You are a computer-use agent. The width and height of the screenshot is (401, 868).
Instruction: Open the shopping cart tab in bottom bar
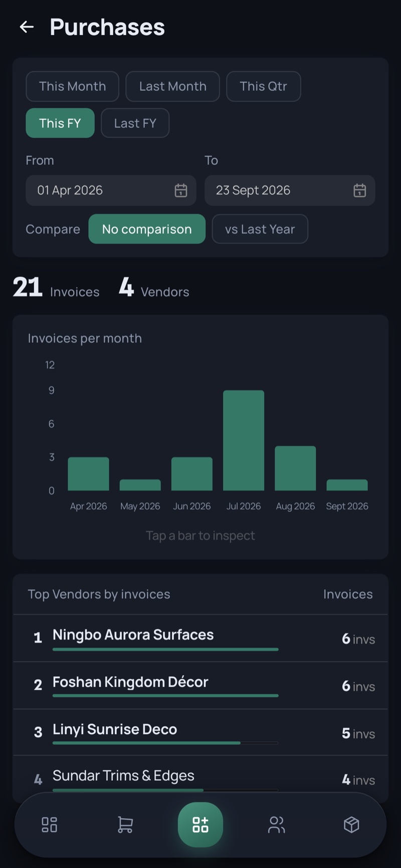125,825
